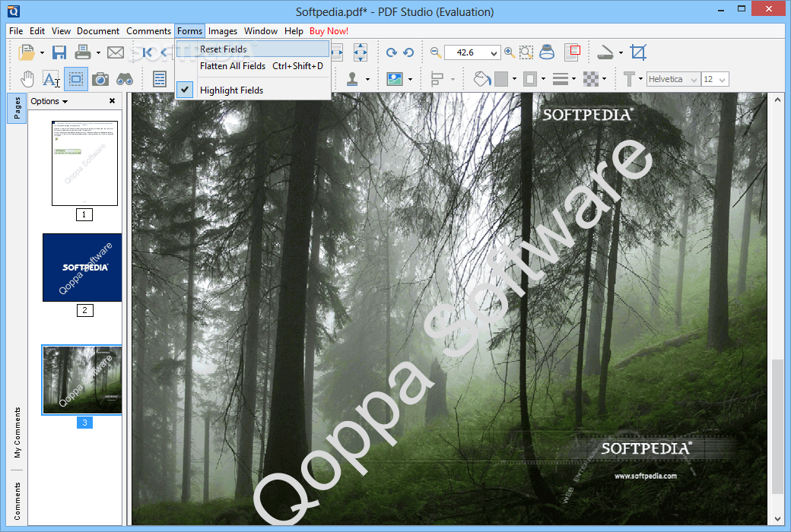Viewport: 791px width, 532px height.
Task: Select page 1 thumbnail
Action: pos(84,163)
